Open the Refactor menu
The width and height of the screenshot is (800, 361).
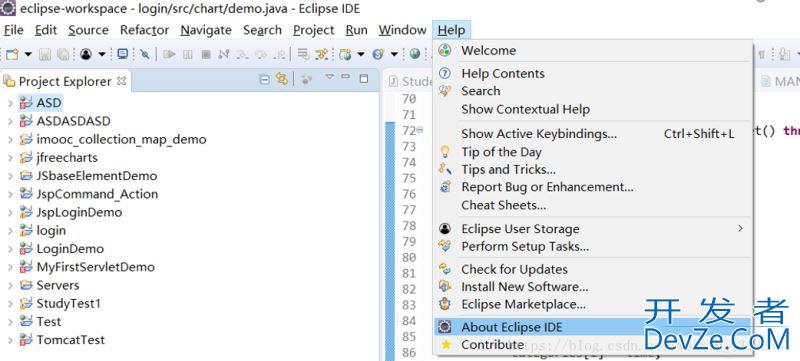(144, 30)
